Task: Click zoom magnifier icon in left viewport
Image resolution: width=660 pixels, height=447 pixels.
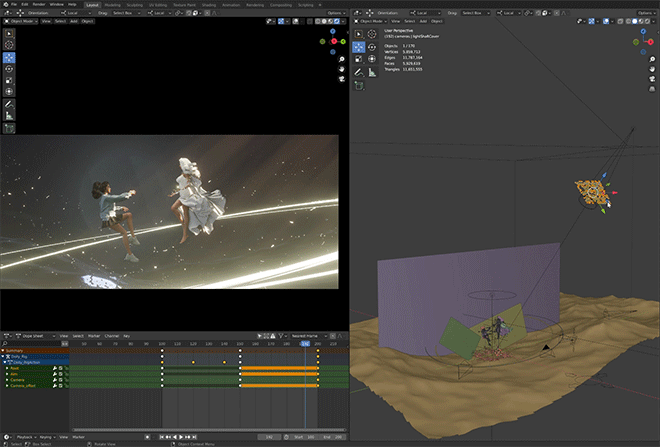Action: [341, 59]
